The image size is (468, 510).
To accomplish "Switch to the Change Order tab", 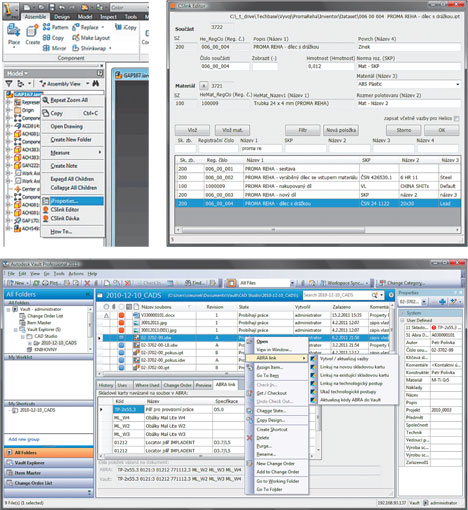I will 177,385.
